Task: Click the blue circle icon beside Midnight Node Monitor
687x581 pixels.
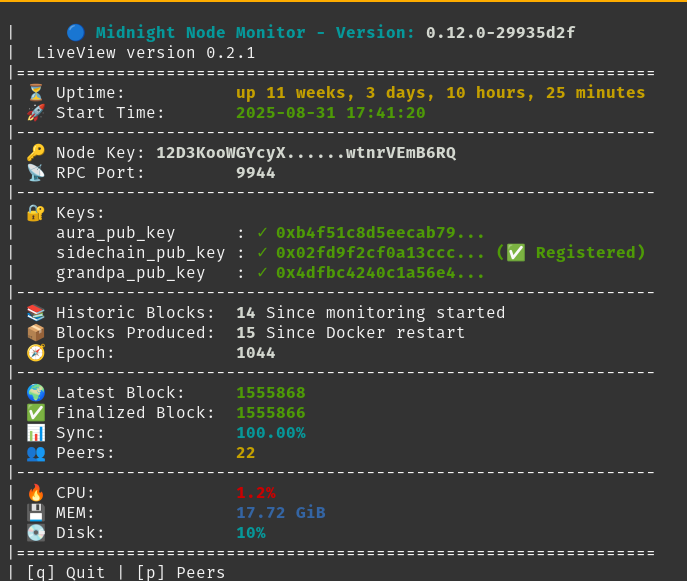Action: [x=76, y=32]
